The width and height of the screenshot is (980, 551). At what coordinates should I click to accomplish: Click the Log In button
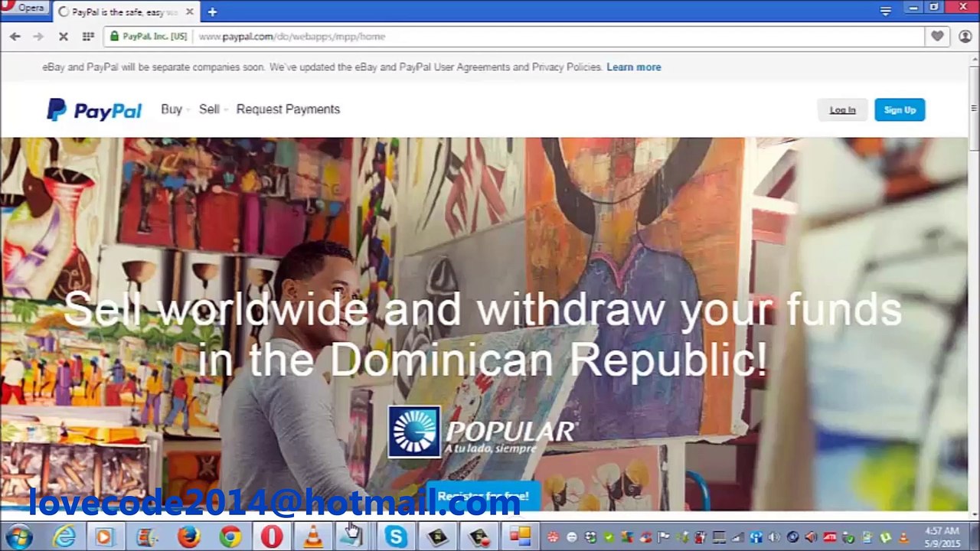[842, 110]
